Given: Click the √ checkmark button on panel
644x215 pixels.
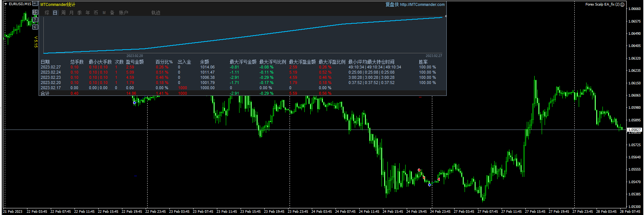Looking at the screenshot, I should [35, 27].
